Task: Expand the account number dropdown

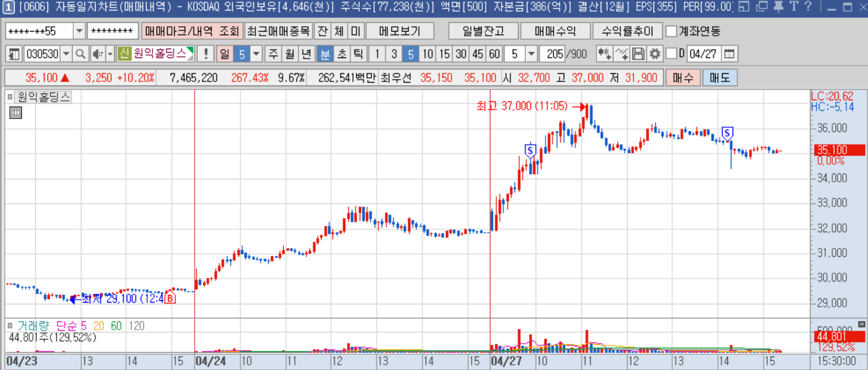Action: [x=80, y=31]
